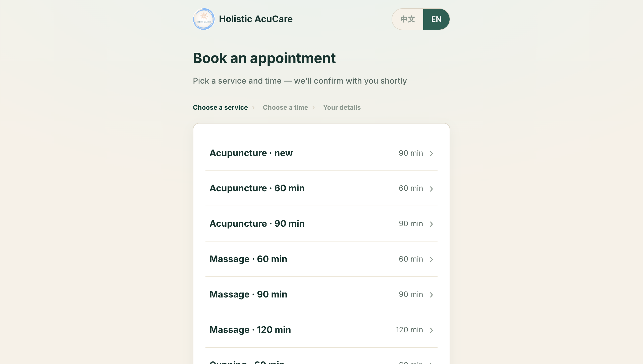Click the Holistic AcuCare logo icon

[x=204, y=19]
